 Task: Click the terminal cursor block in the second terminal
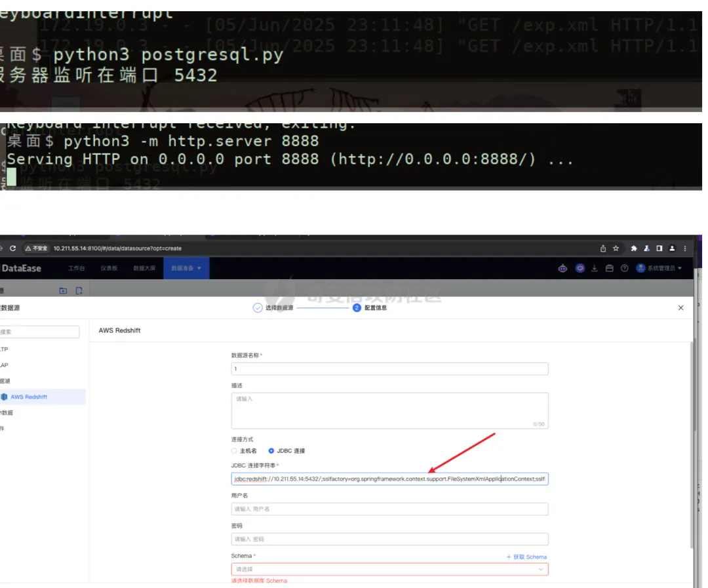point(11,176)
